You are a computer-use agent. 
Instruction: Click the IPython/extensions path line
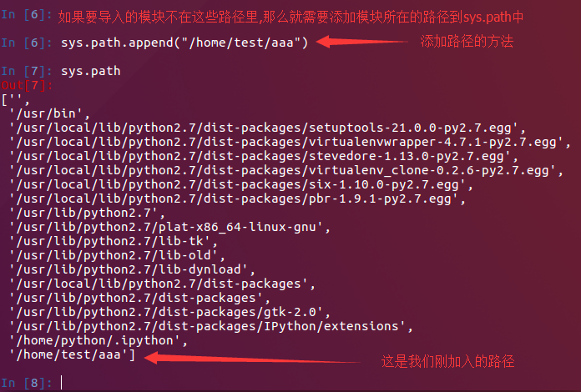(211, 326)
